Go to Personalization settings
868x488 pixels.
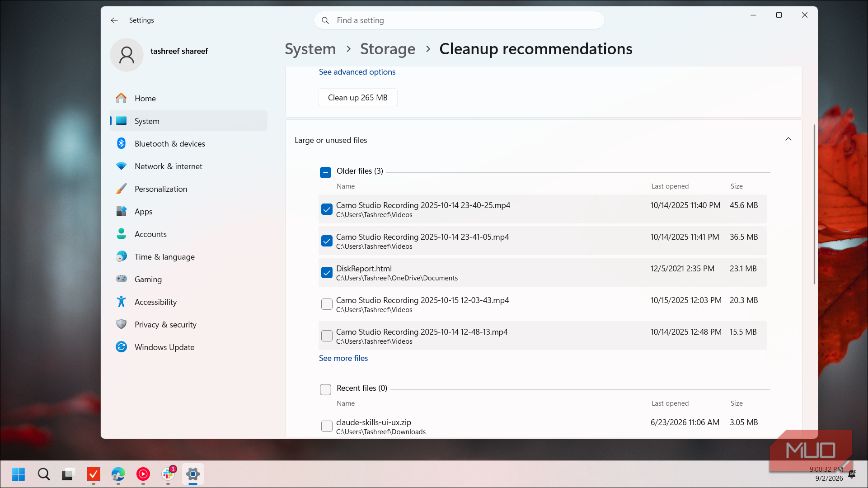(x=188, y=189)
